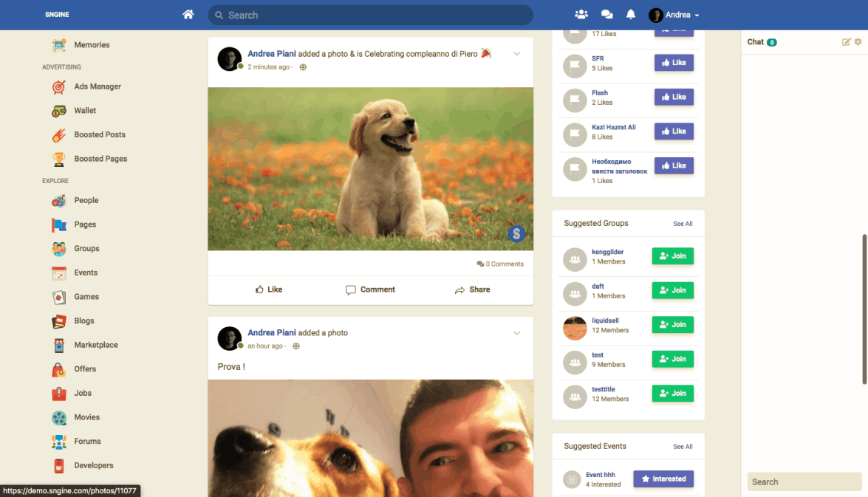The height and width of the screenshot is (497, 868).
Task: Click the Ads Manager target icon
Action: [59, 87]
